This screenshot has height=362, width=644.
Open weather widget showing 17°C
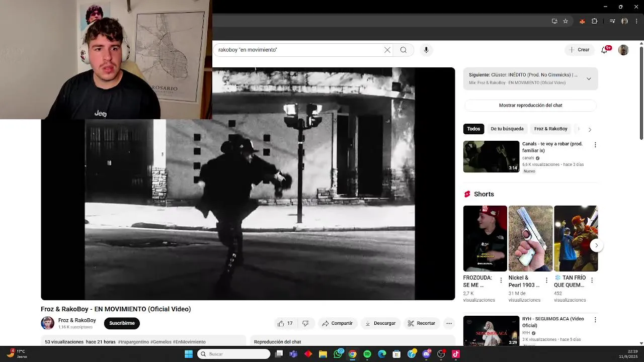[x=16, y=354]
